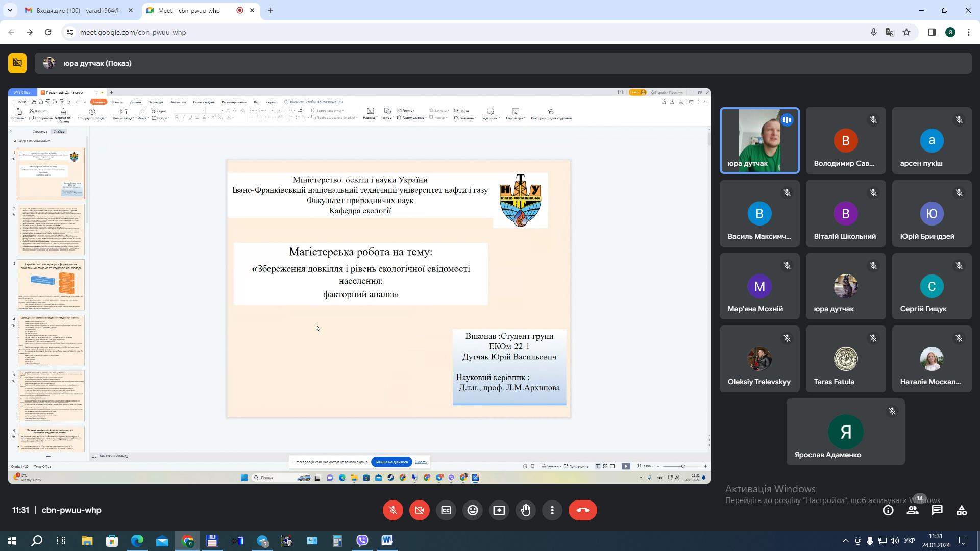Image resolution: width=980 pixels, height=551 pixels.
Task: Start presenting your screen
Action: (x=499, y=510)
